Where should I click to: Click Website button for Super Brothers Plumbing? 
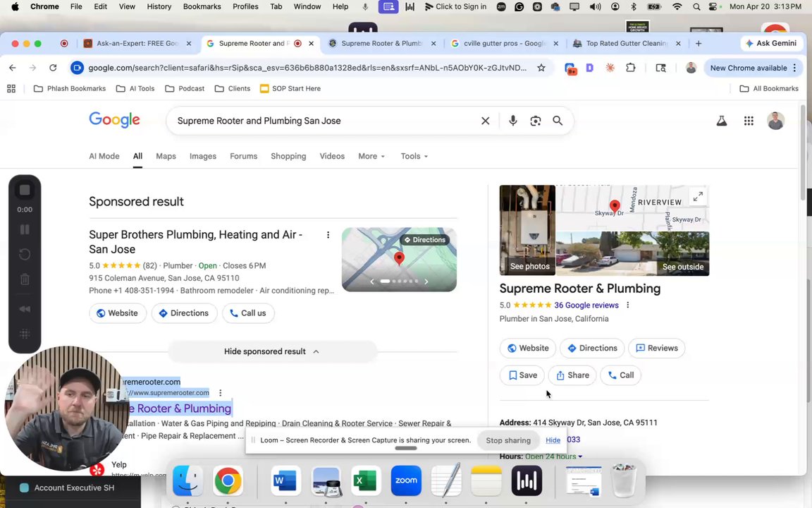tap(118, 313)
